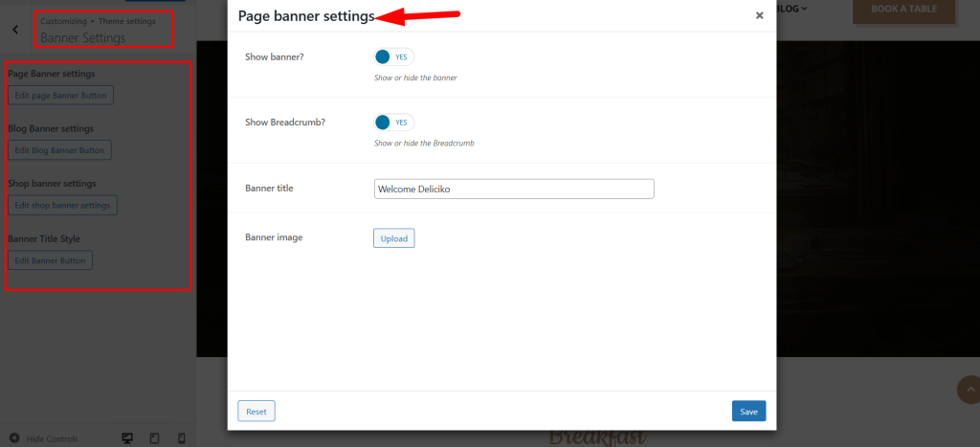Open Edit page Banner Button
The height and width of the screenshot is (447, 980).
click(60, 96)
